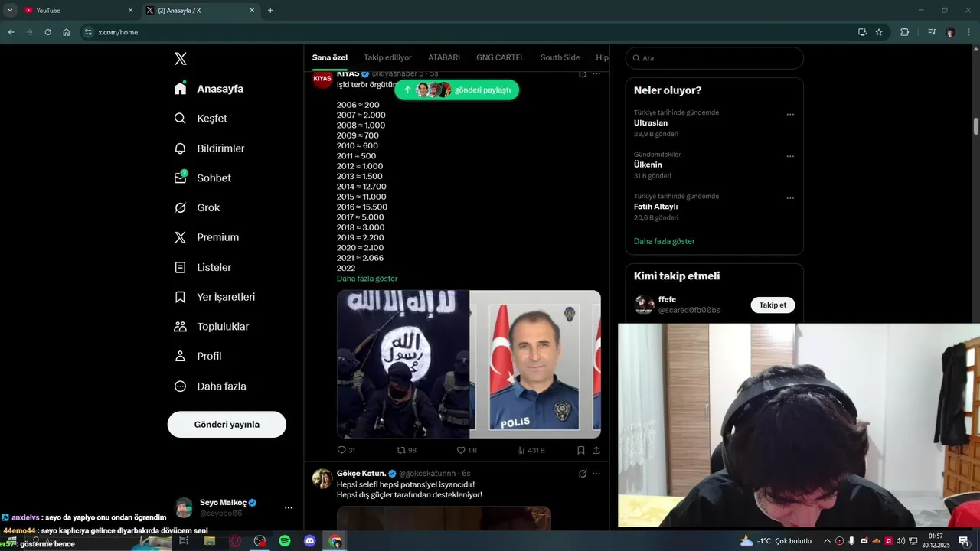Screen dimensions: 980x551
Task: Reply to the KIYAS post
Action: tap(346, 450)
